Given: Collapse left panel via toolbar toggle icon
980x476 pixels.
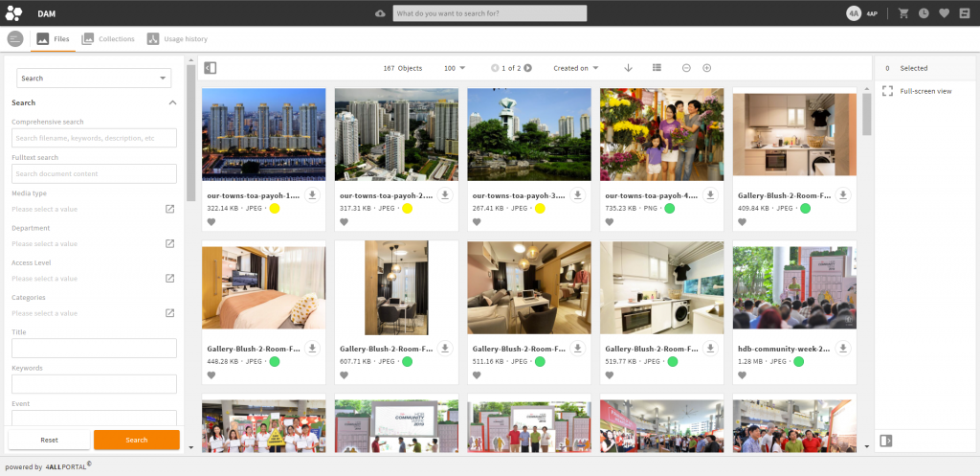Looking at the screenshot, I should click(211, 68).
